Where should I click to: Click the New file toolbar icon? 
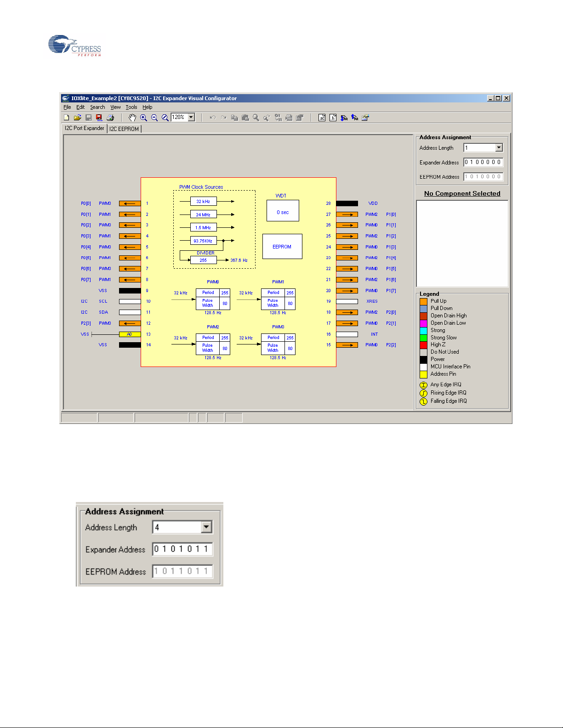click(x=67, y=118)
